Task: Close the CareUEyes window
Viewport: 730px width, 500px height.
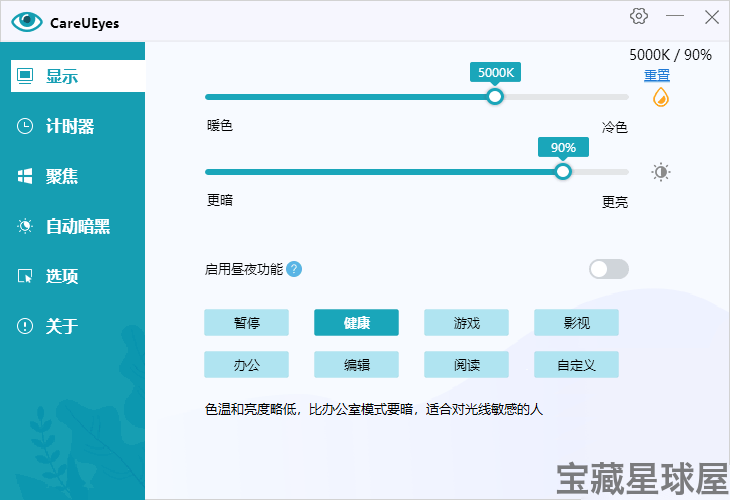Action: tap(712, 17)
